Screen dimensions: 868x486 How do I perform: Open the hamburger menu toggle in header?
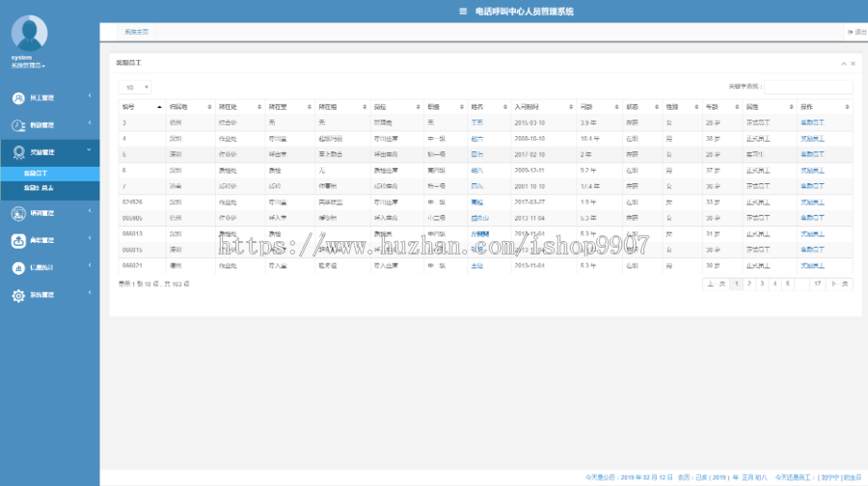[463, 11]
